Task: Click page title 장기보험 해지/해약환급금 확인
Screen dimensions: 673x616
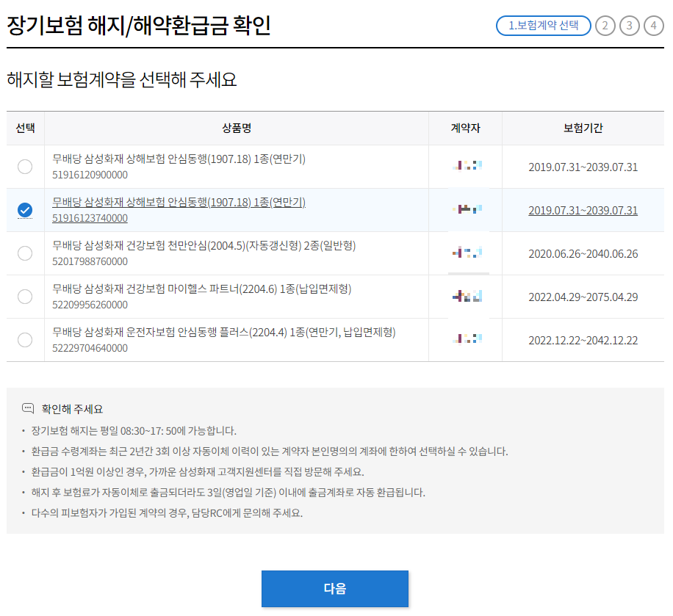Action: point(139,26)
